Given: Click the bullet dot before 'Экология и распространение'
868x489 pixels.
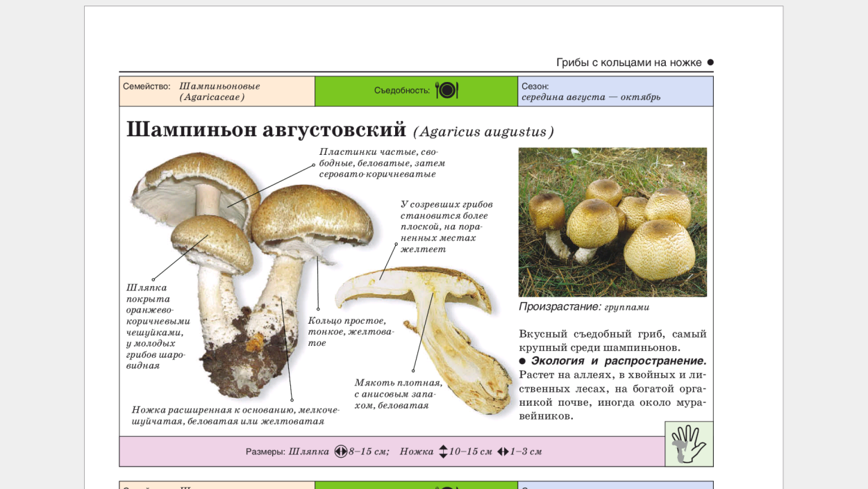Looking at the screenshot, I should pos(524,360).
